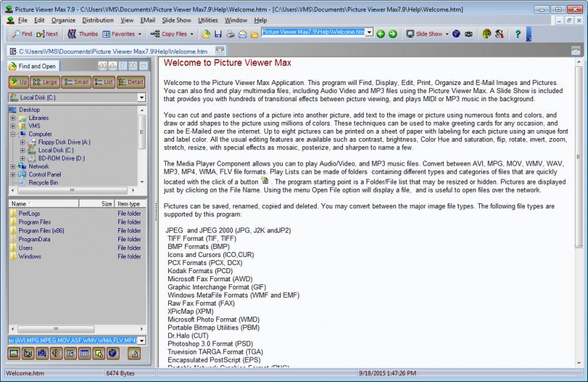Click the vertical scrollbar of the help page
The height and width of the screenshot is (382, 588).
[578, 156]
